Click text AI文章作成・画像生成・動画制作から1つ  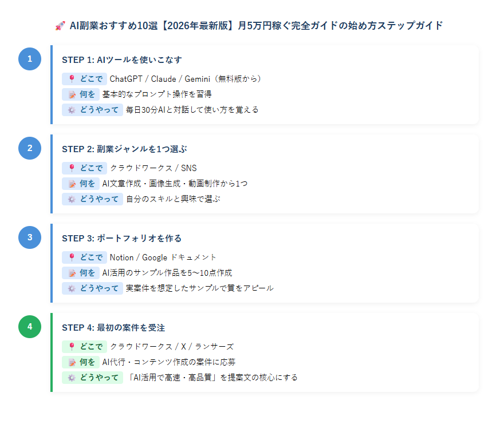(175, 183)
